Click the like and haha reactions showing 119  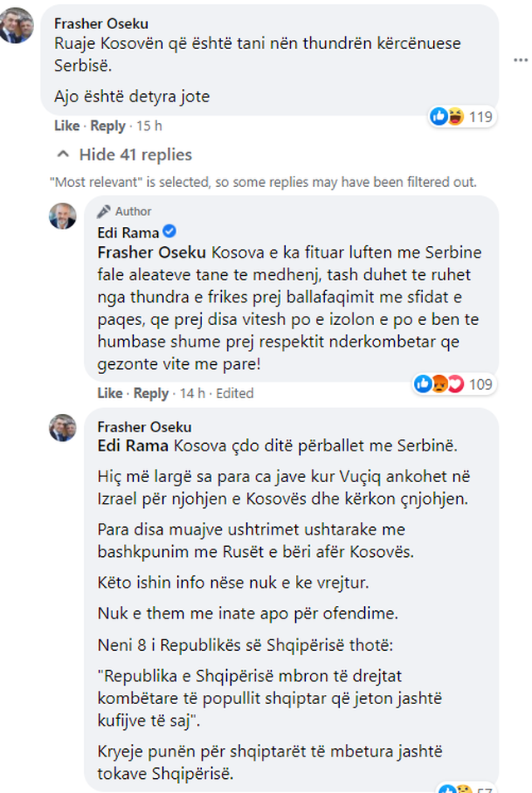point(461,117)
